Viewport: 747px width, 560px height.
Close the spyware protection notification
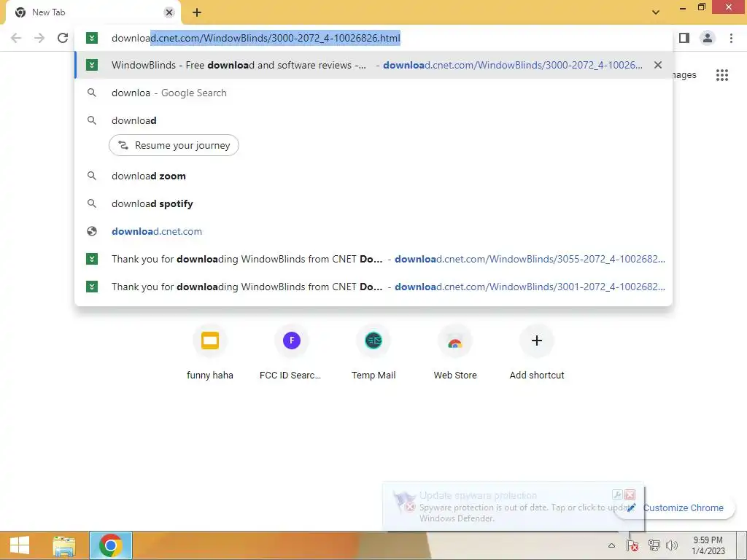pos(630,495)
